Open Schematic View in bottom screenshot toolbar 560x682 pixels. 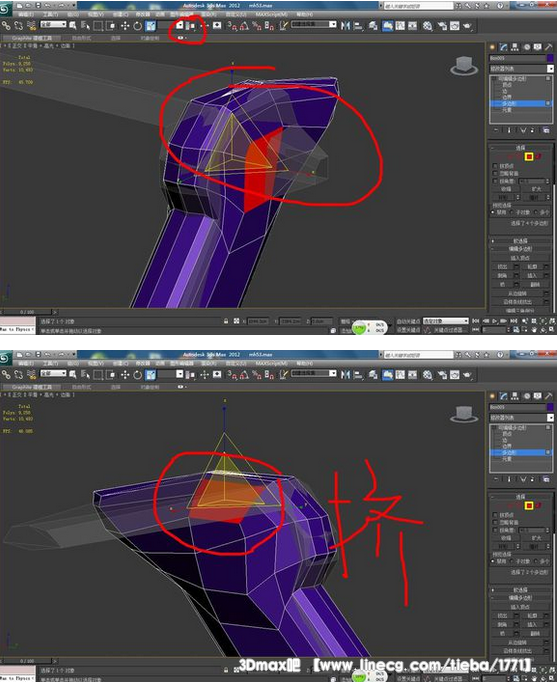pyautogui.click(x=412, y=374)
